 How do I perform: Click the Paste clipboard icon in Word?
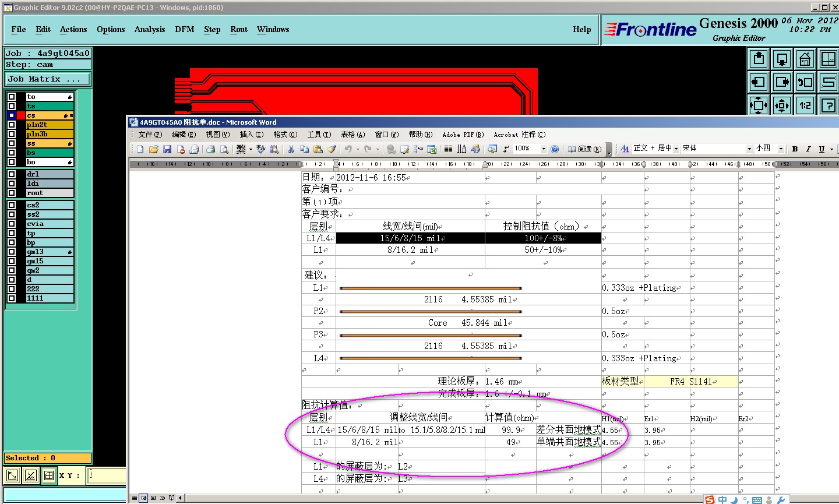pyautogui.click(x=318, y=149)
